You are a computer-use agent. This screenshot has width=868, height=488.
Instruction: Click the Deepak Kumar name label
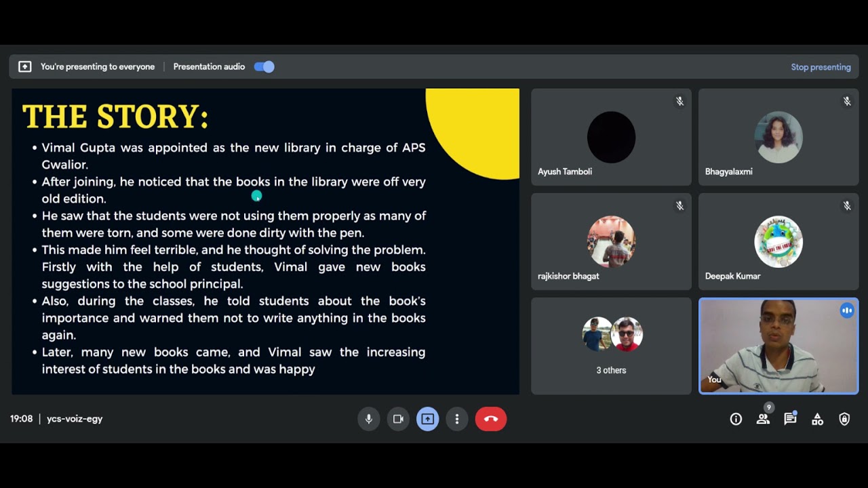click(732, 276)
